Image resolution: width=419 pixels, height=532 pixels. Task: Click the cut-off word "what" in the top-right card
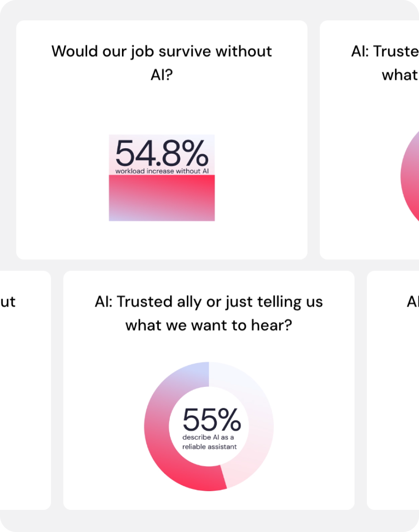coord(400,74)
